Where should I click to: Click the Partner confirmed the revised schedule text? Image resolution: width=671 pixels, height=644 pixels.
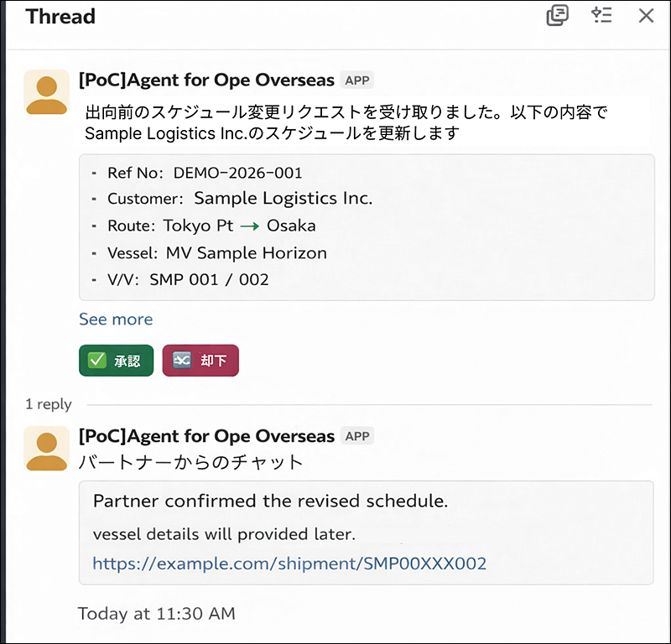270,501
